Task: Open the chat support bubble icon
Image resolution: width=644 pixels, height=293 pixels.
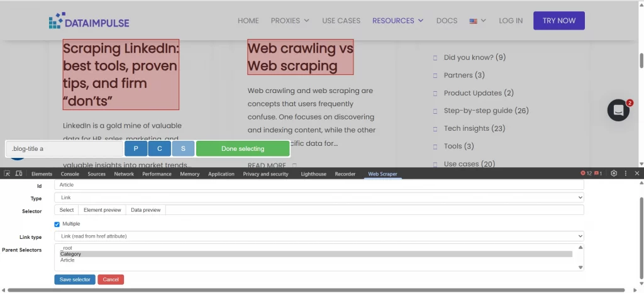Action: (618, 110)
